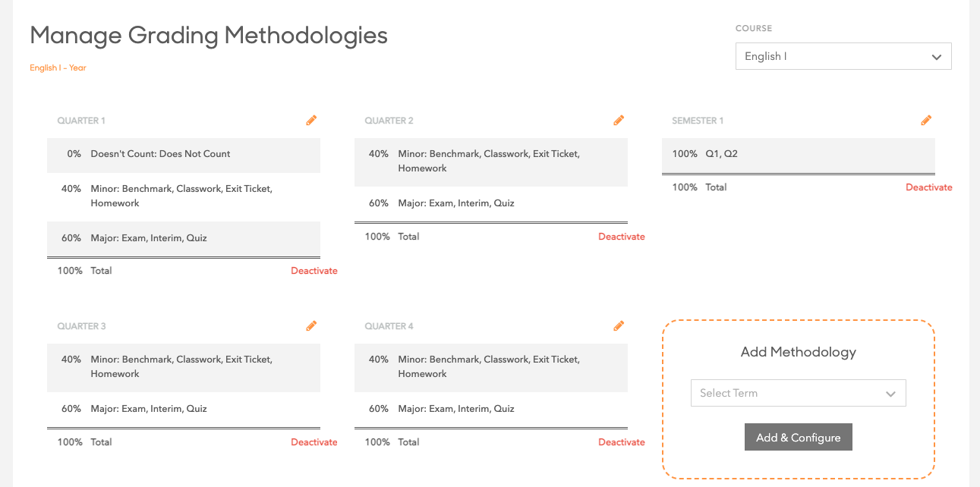
Task: Open editing for Semester 1 via pencil
Action: (x=926, y=121)
